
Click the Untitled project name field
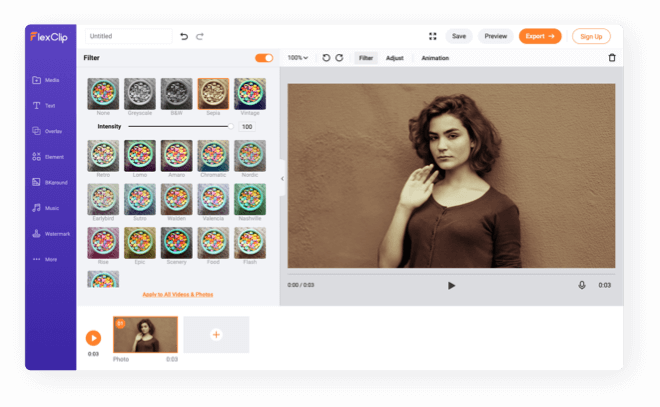pos(128,36)
